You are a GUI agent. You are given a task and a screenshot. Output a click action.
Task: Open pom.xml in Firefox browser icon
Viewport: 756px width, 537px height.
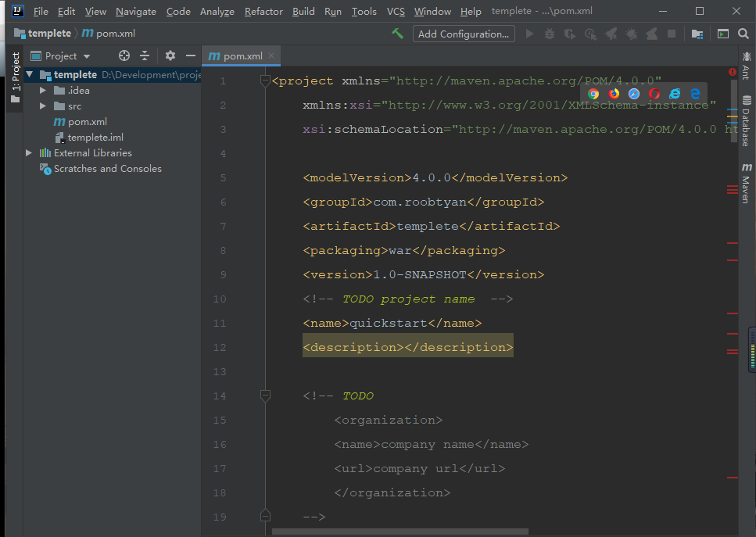[x=614, y=94]
